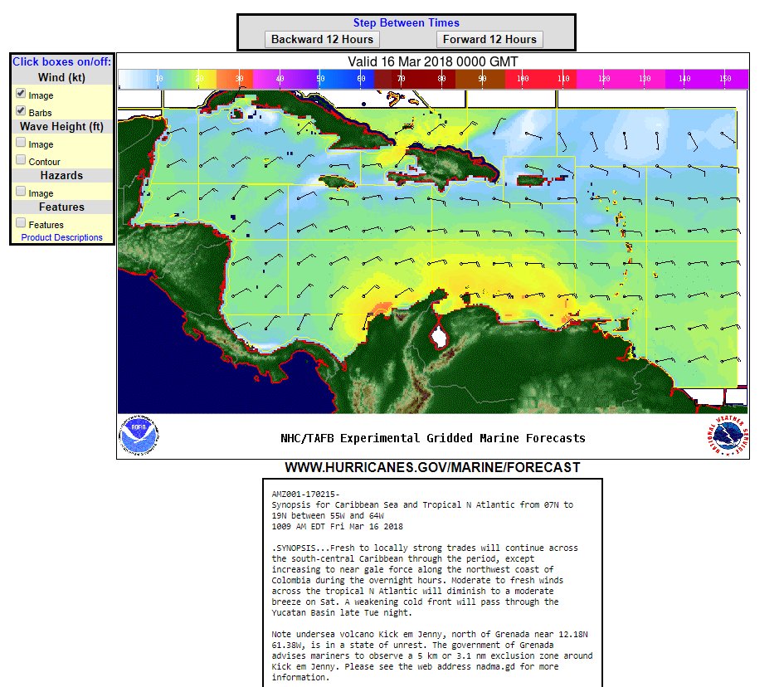
Task: Turn on the Hazards Image checkbox
Action: pos(21,192)
